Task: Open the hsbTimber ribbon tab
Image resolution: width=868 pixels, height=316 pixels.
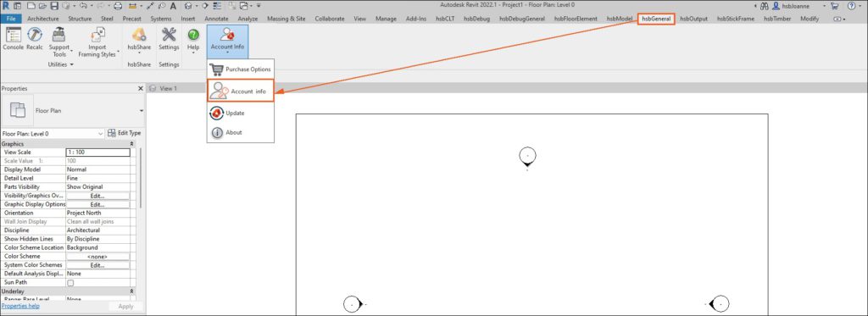Action: [777, 19]
